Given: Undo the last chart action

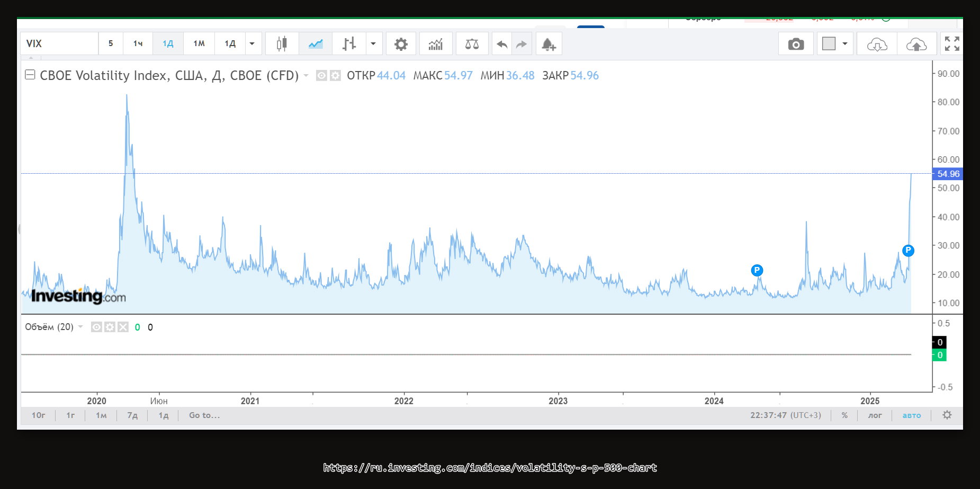Looking at the screenshot, I should 502,44.
